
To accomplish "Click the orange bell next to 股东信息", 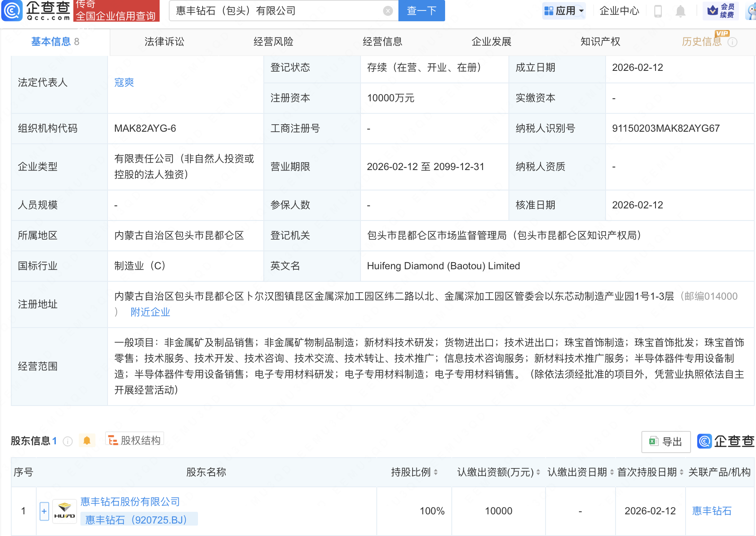I will pos(87,441).
